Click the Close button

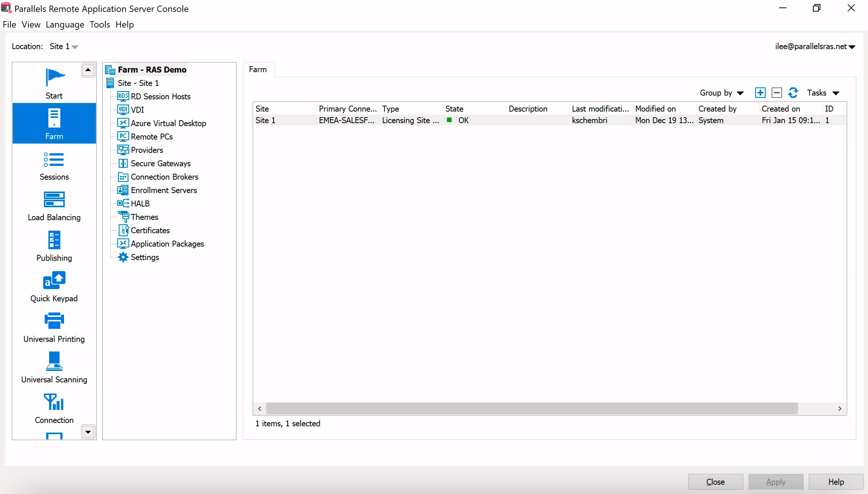click(x=715, y=482)
